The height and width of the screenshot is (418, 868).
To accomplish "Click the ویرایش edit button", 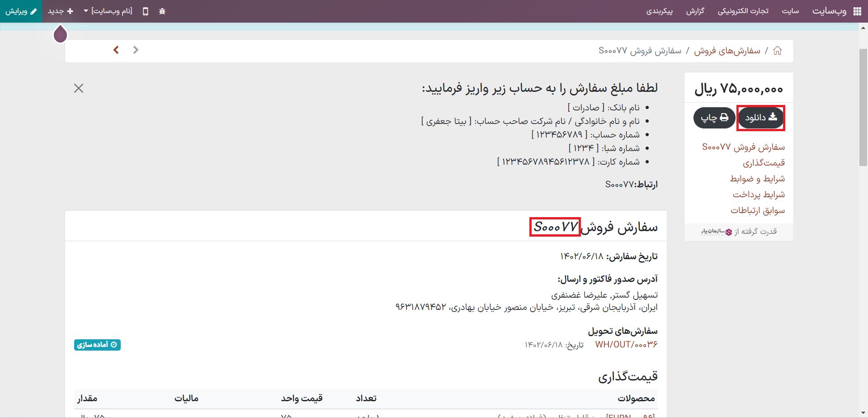I will point(21,11).
